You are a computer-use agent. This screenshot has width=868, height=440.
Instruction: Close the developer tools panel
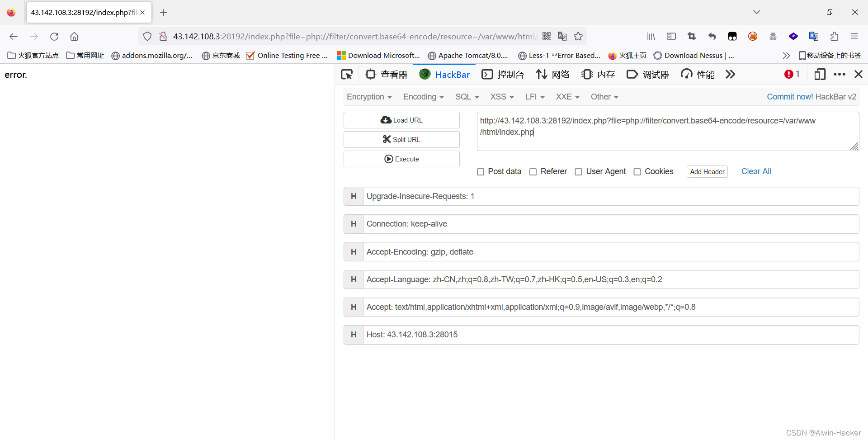coord(859,74)
